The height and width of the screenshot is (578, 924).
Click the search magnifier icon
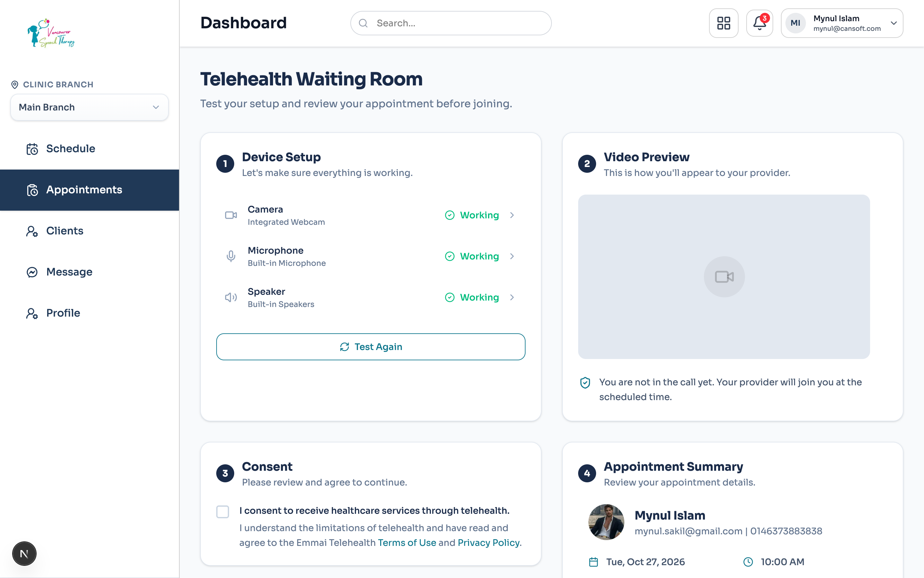363,23
